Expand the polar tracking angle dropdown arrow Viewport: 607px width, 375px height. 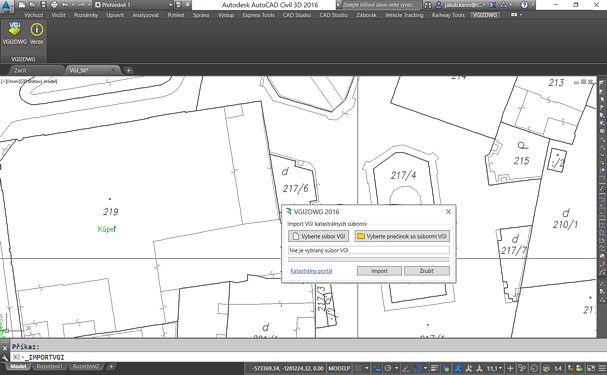396,368
